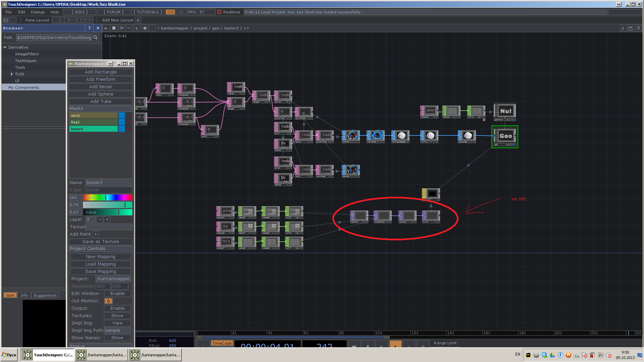Select the four-pane grid layout icon
Screen dimensions: 644x362
[x=89, y=20]
